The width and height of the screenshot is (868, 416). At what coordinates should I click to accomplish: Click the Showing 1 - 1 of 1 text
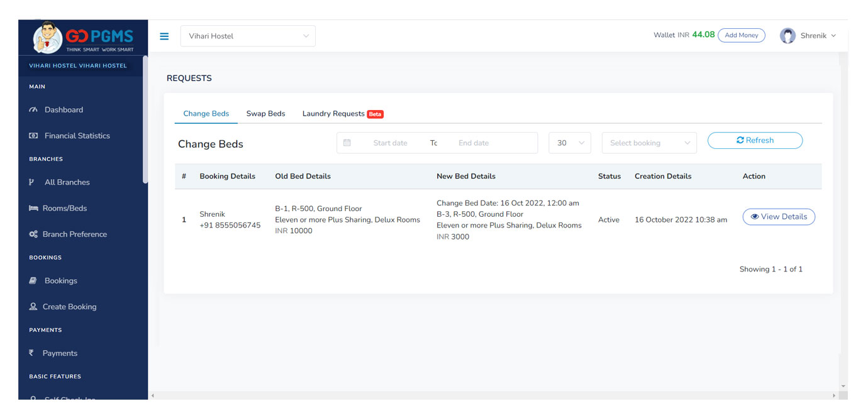pyautogui.click(x=771, y=270)
